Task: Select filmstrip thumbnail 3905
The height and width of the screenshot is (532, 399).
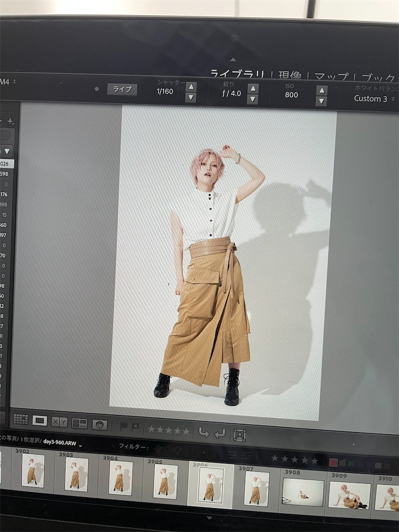Action: tap(165, 481)
